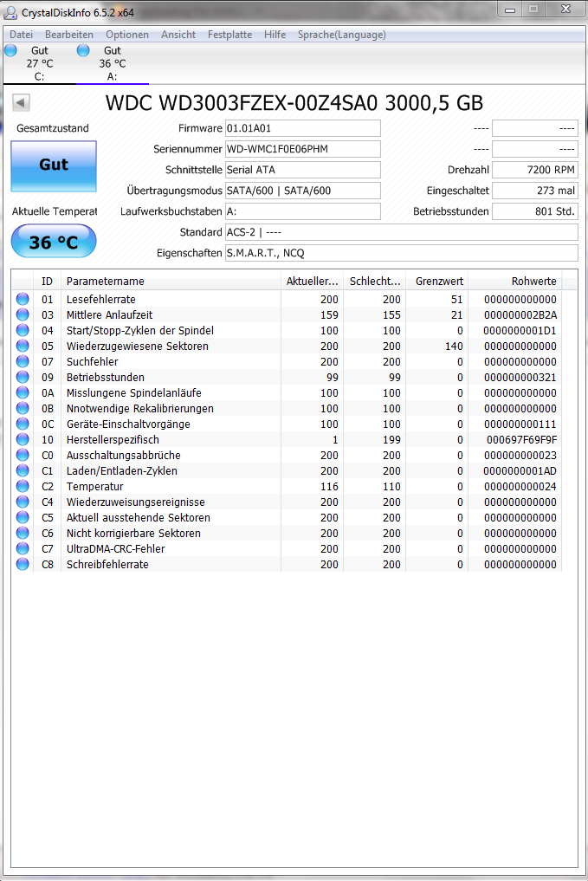Click the Drehzahl field 7200 RPM
The image size is (588, 881).
[535, 170]
